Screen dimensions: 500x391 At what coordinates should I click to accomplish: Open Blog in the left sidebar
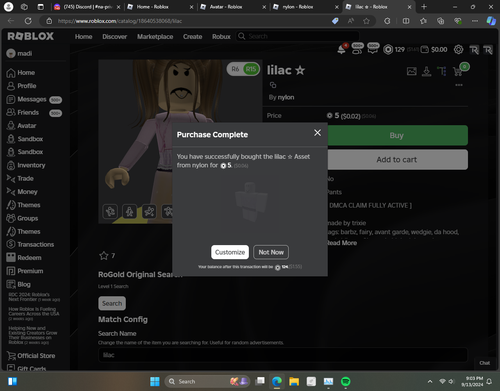[19, 284]
